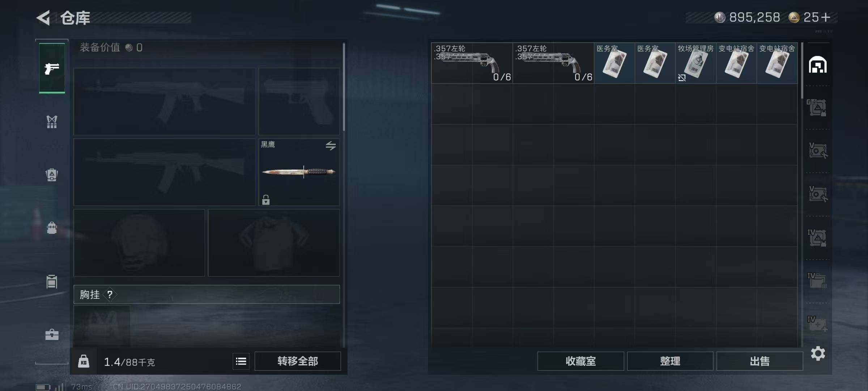Open the settings gear icon
The height and width of the screenshot is (391, 868).
[x=818, y=353]
